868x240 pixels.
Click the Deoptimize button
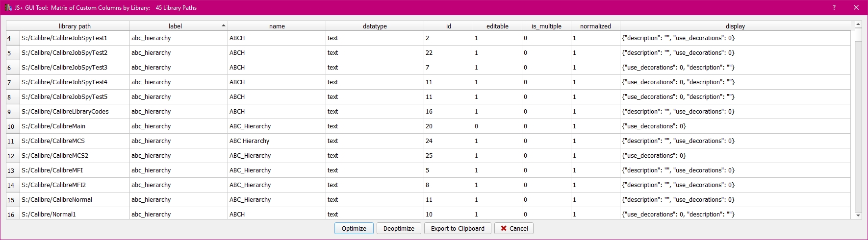(x=399, y=228)
